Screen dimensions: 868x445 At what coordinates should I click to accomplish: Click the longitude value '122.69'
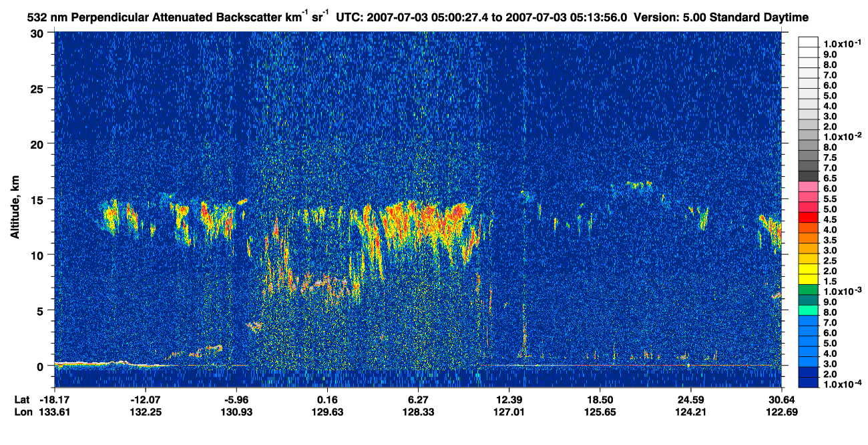781,412
